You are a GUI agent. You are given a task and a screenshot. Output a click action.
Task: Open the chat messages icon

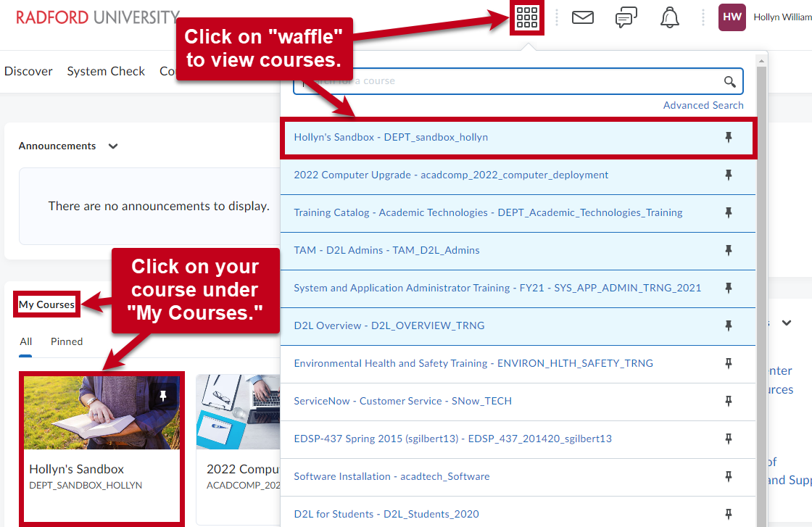626,17
